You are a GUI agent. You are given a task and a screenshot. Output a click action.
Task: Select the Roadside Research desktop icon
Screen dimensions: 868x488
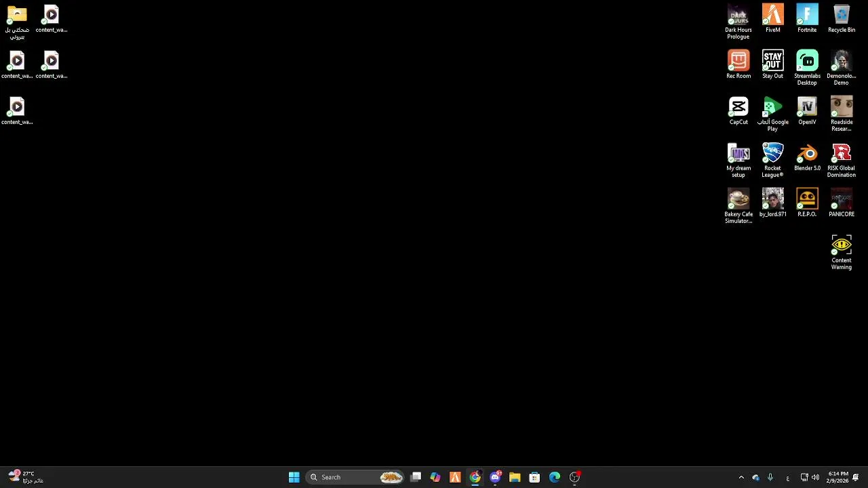(842, 114)
